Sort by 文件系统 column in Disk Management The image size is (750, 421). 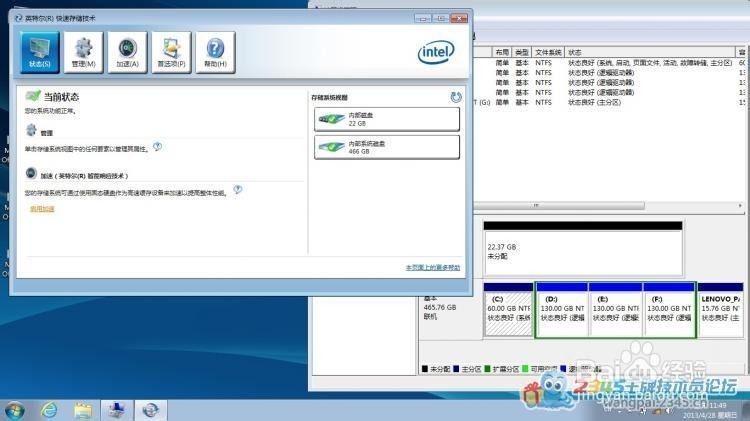tap(548, 52)
